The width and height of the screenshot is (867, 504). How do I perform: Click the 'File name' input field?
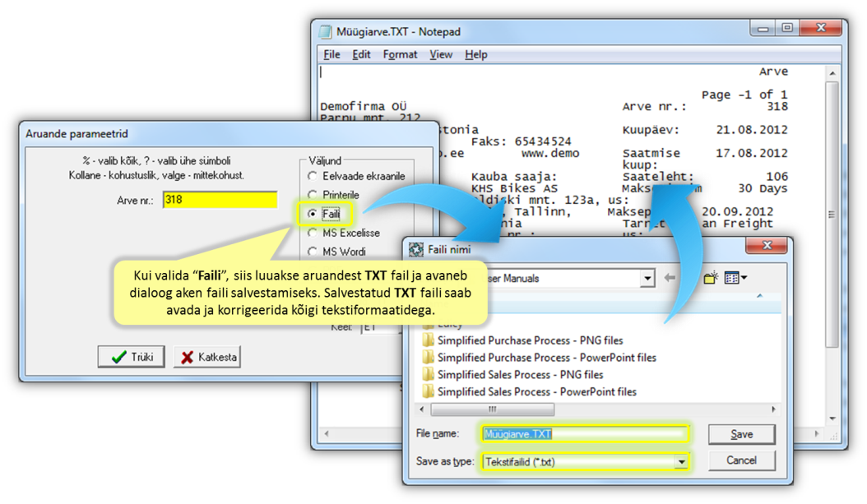[x=585, y=434]
